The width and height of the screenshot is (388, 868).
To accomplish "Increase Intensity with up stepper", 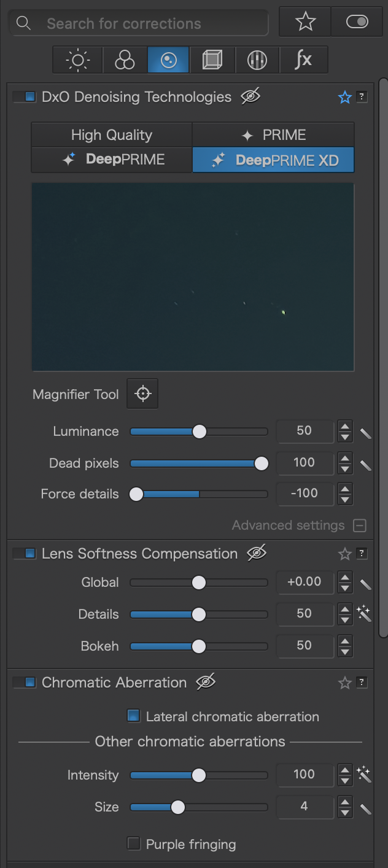I will [x=345, y=770].
